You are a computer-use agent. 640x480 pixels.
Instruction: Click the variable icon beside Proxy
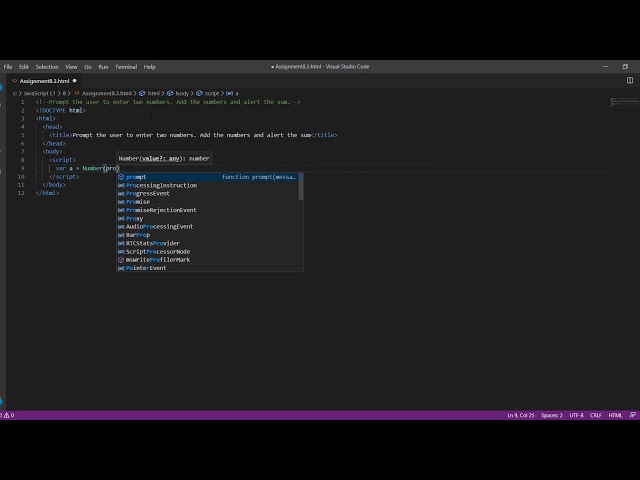[121, 218]
